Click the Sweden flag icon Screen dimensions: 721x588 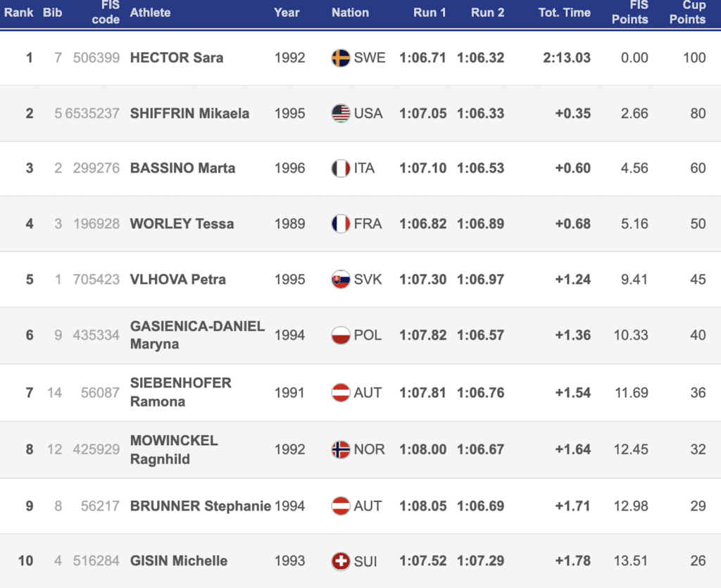point(341,58)
